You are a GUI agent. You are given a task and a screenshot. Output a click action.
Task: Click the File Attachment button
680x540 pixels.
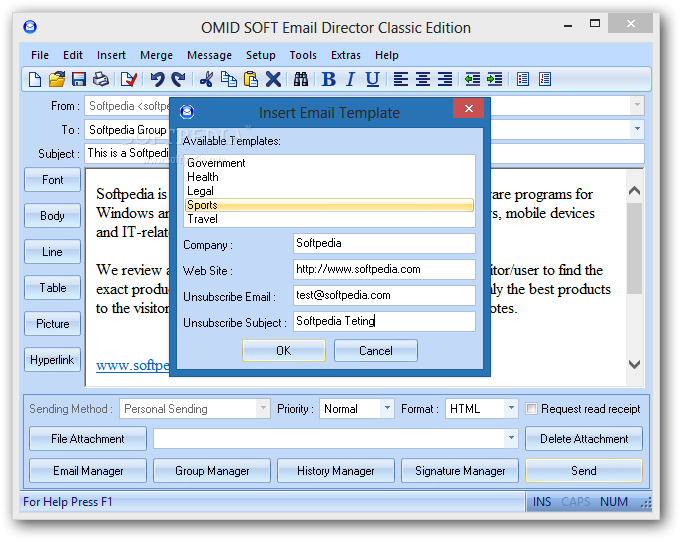click(88, 439)
